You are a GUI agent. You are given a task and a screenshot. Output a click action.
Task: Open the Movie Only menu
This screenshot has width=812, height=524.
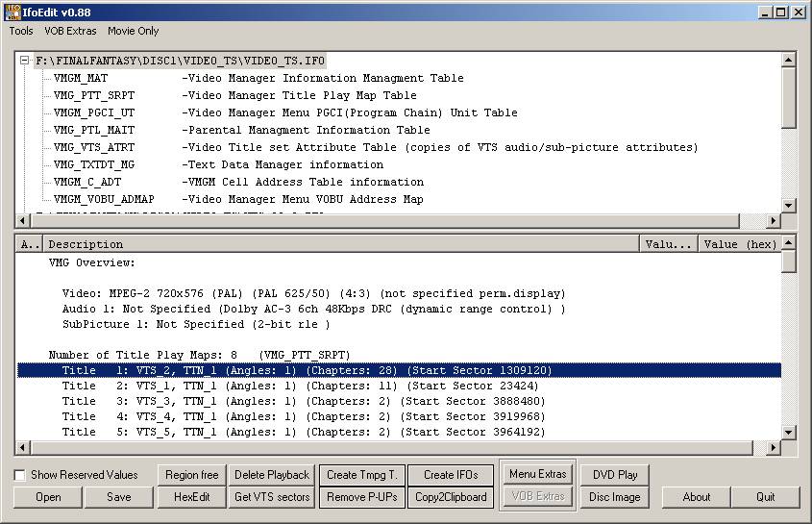(134, 31)
